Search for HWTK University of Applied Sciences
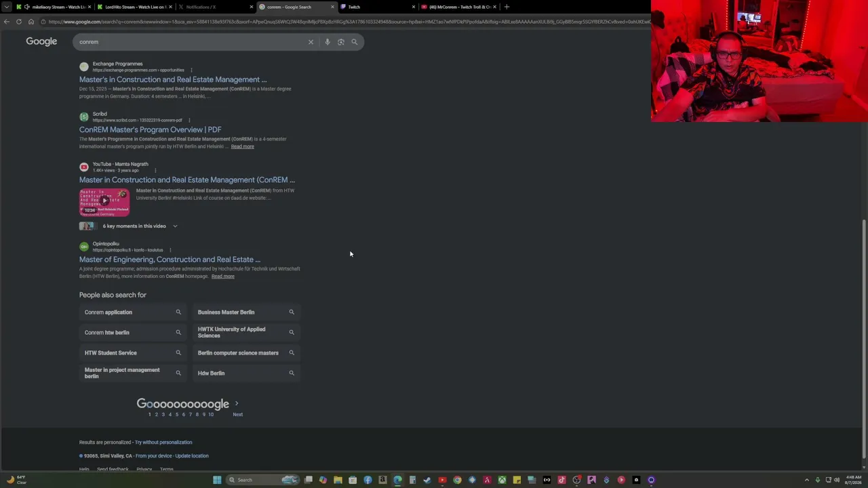Image resolution: width=868 pixels, height=488 pixels. [245, 333]
